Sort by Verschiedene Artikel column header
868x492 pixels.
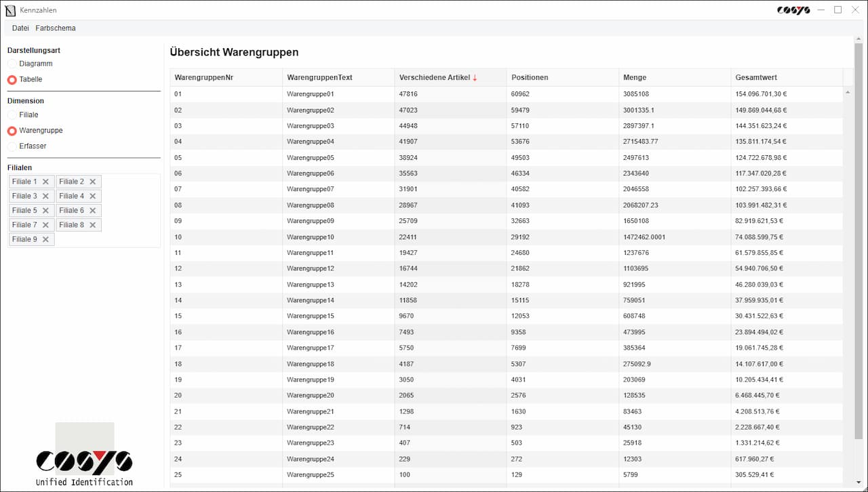pos(450,77)
